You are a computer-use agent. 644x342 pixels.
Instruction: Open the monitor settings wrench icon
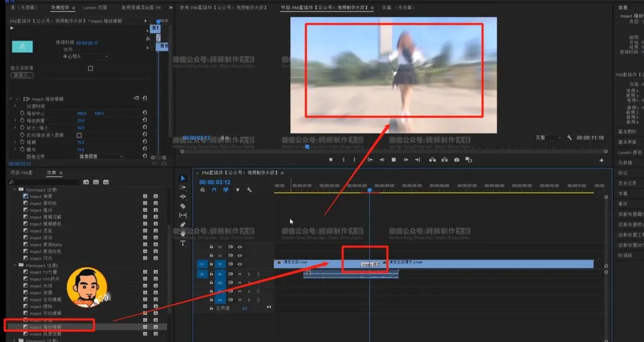569,138
